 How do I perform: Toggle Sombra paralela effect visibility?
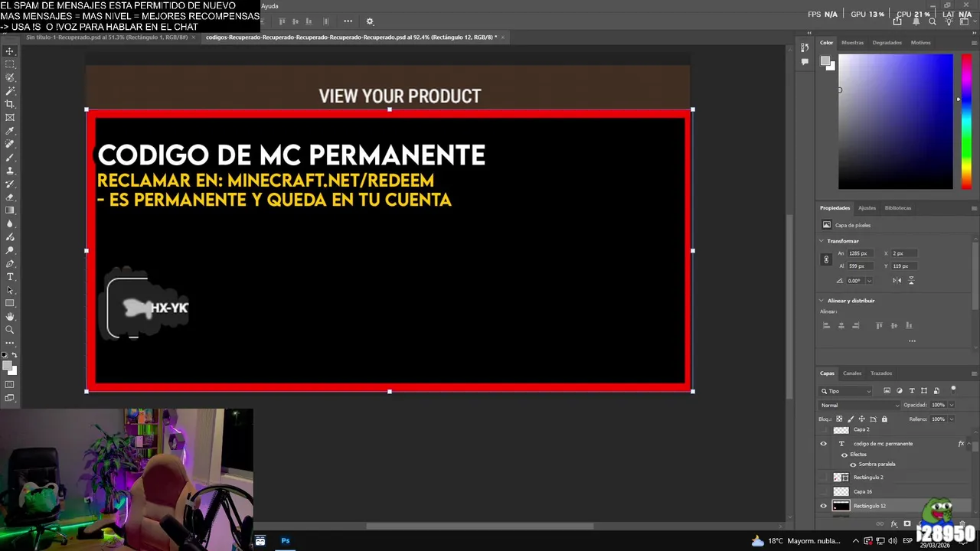pyautogui.click(x=853, y=465)
